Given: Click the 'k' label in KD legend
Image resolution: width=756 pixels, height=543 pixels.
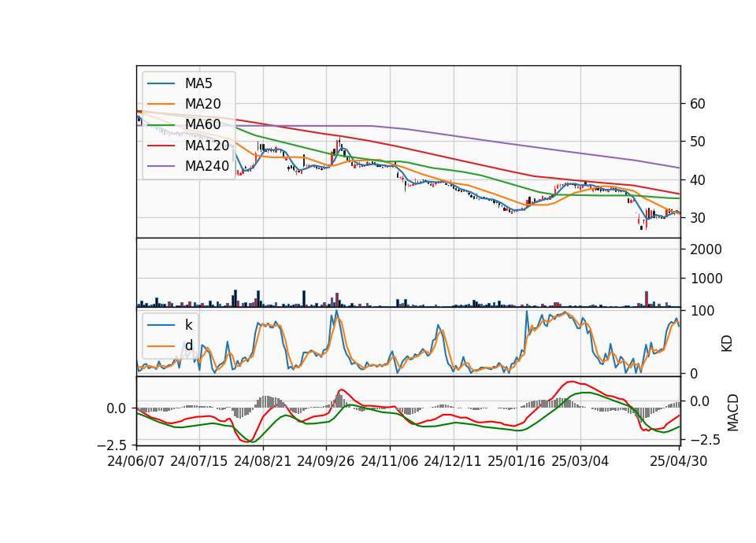Looking at the screenshot, I should 188,325.
